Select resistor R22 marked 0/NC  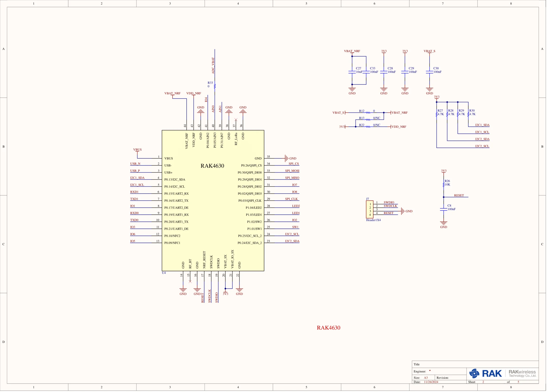[x=368, y=127]
